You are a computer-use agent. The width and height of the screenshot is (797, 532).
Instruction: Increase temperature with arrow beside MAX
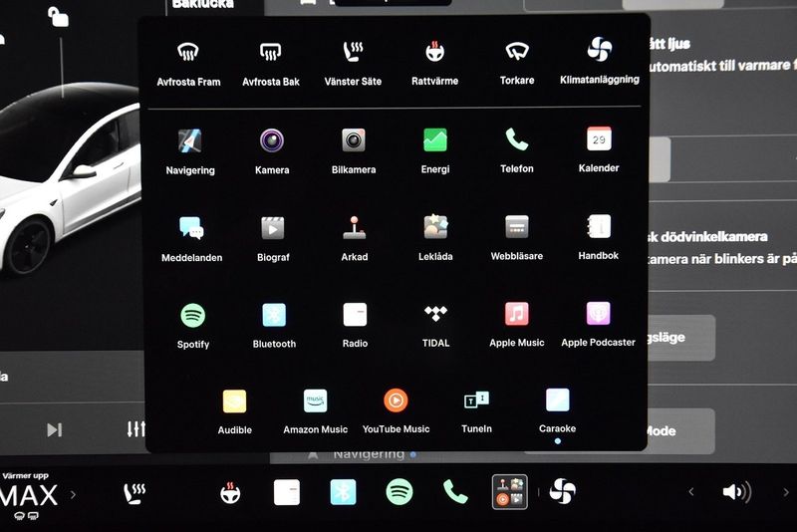click(73, 494)
